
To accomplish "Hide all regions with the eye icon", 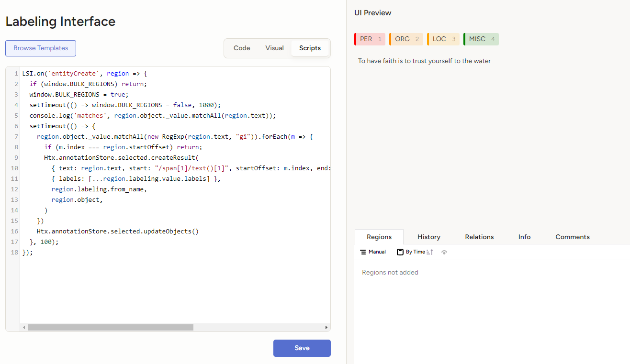I will [444, 252].
